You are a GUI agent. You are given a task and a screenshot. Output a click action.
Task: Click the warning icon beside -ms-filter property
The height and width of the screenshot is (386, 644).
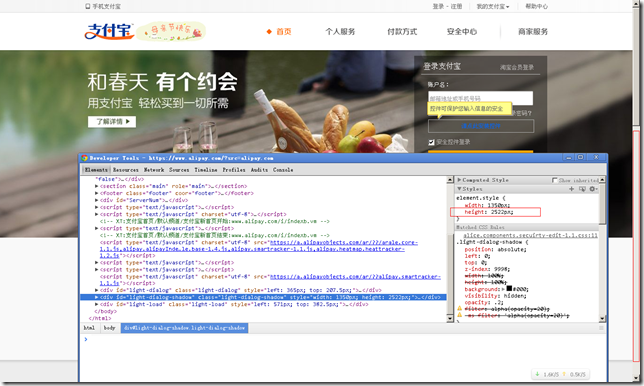coord(460,315)
